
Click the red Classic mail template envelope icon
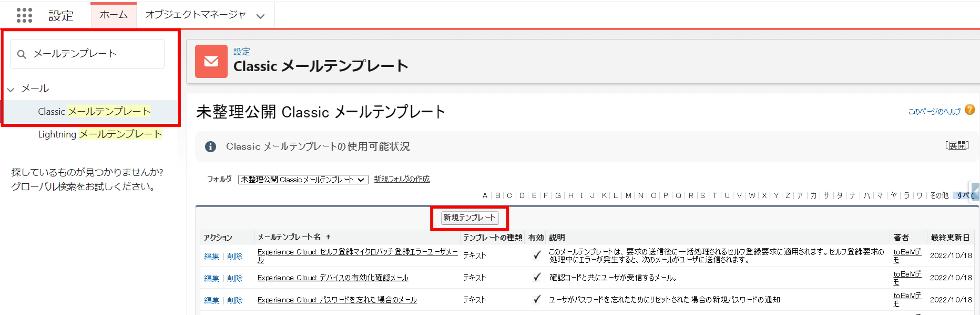point(211,61)
